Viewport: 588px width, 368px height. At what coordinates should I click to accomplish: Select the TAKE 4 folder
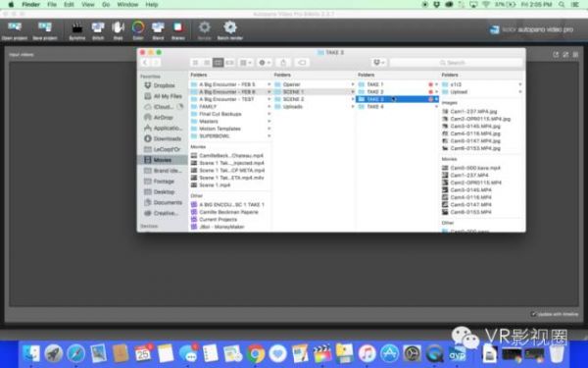[397, 107]
